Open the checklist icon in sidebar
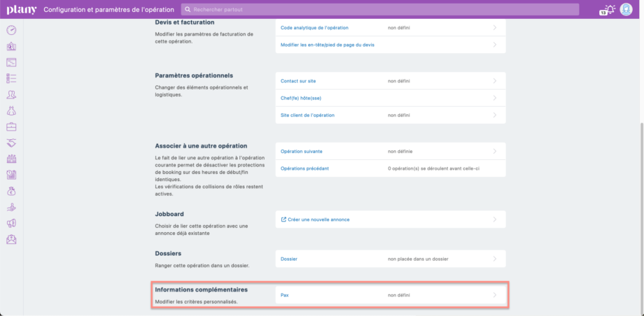Image resolution: width=644 pixels, height=316 pixels. click(x=11, y=78)
